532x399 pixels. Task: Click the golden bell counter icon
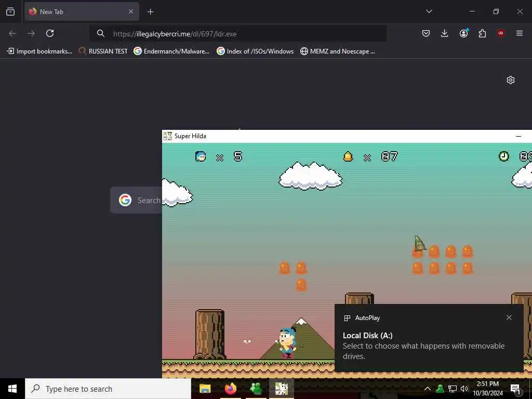pos(348,156)
